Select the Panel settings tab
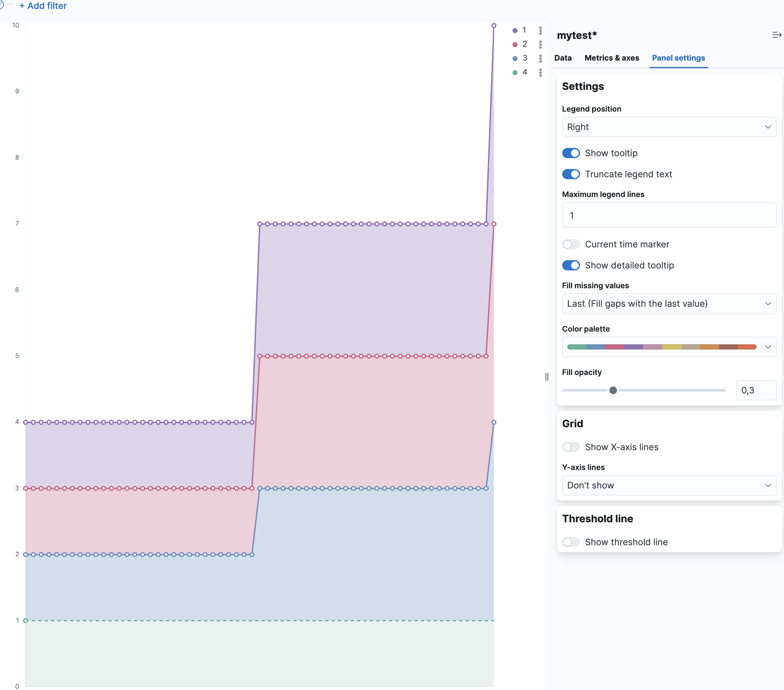 [679, 58]
